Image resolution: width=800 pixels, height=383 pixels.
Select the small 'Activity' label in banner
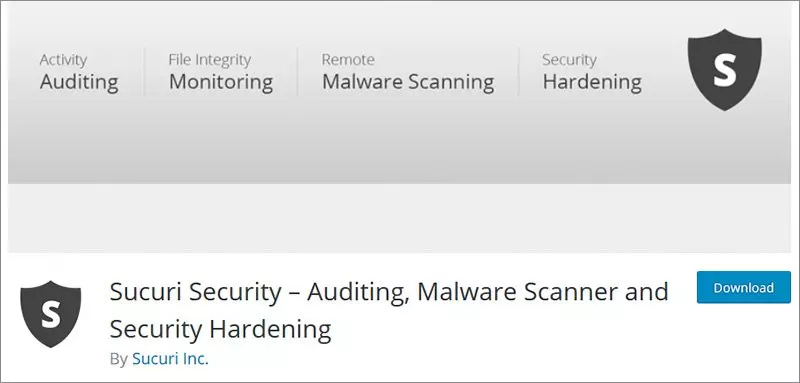pyautogui.click(x=63, y=60)
